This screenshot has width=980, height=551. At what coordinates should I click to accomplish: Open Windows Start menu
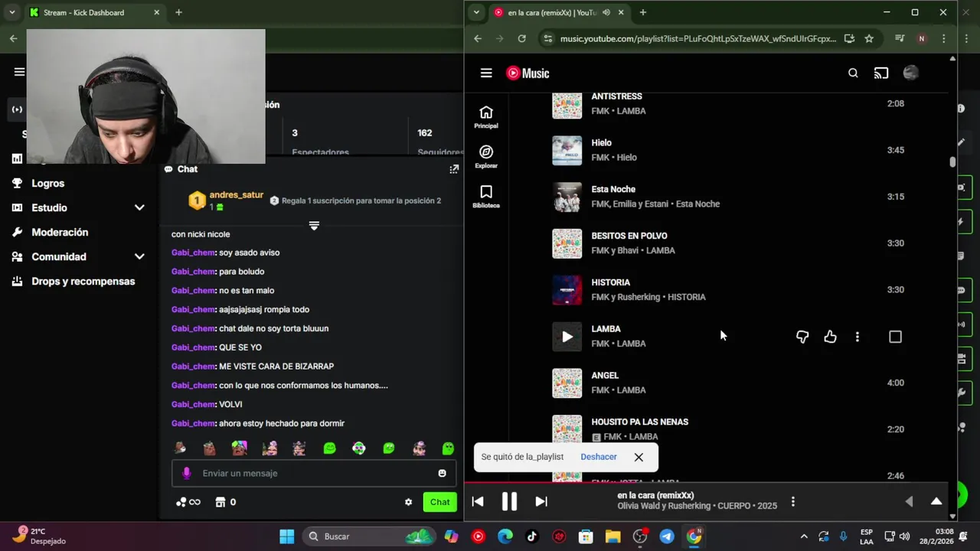click(x=287, y=536)
